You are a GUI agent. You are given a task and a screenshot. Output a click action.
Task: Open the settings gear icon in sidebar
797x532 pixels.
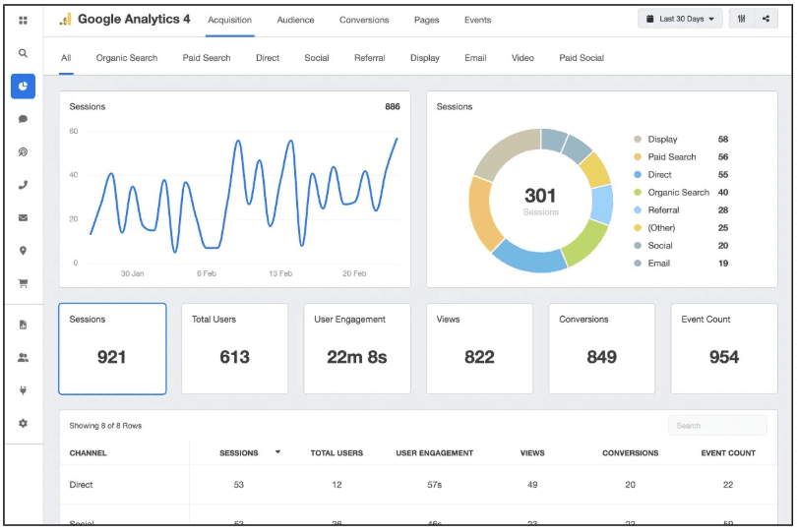(x=23, y=423)
